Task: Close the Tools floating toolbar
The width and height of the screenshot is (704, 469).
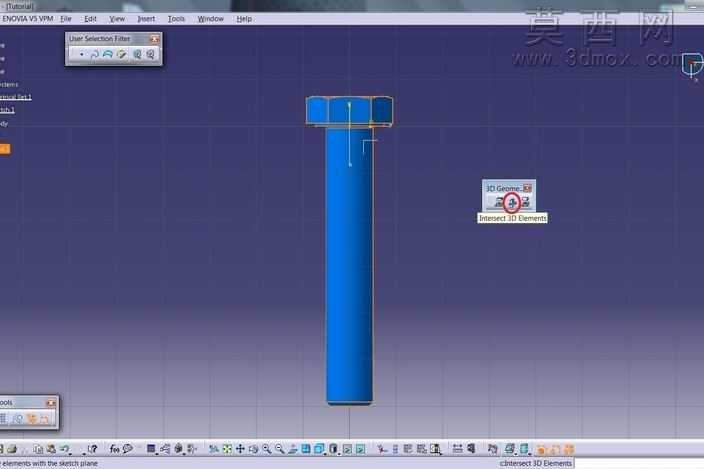Action: pyautogui.click(x=51, y=403)
